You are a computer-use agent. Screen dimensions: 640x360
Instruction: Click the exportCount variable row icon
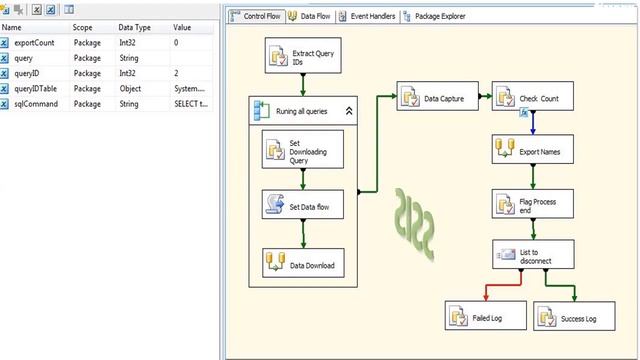coord(4,43)
